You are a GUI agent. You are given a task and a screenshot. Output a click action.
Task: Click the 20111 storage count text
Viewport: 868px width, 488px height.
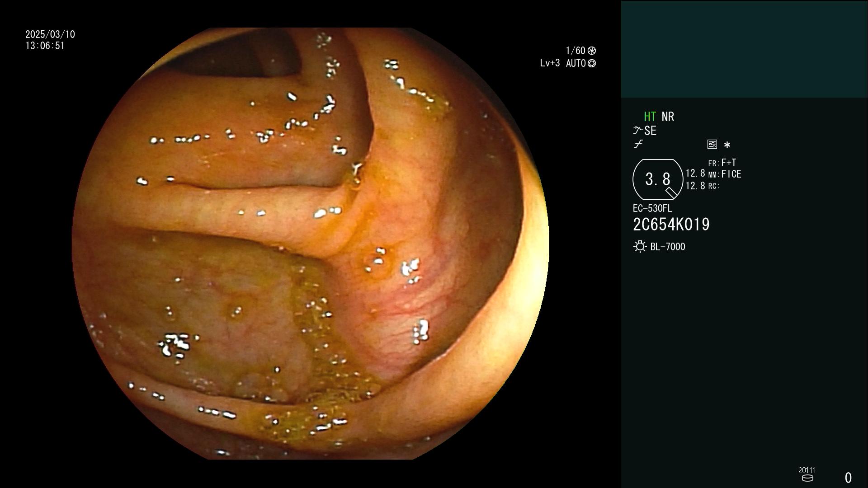(807, 470)
